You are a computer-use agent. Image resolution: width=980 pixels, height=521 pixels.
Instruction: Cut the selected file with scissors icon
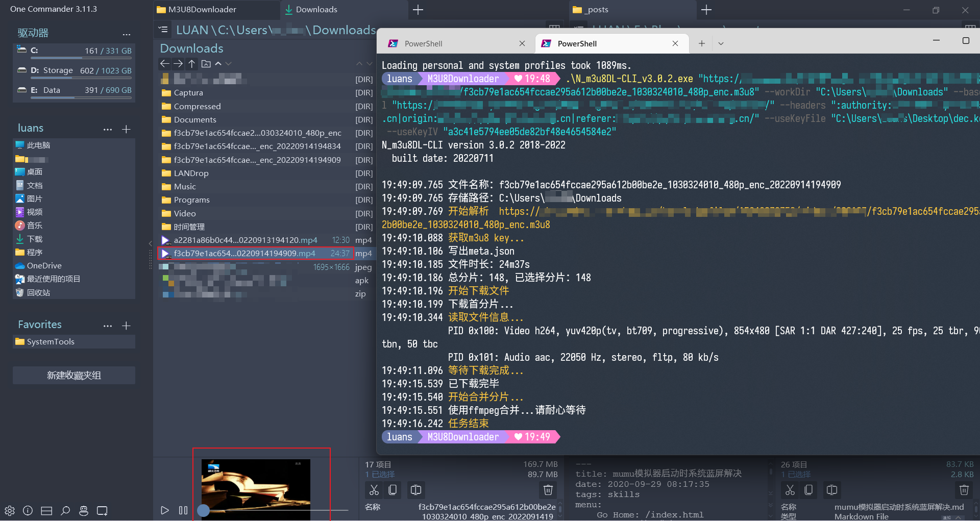pos(374,490)
